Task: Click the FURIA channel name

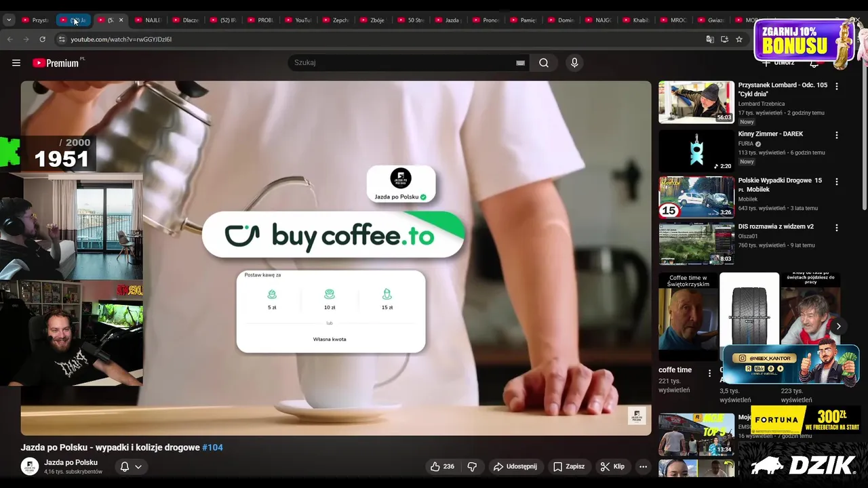Action: click(x=746, y=144)
